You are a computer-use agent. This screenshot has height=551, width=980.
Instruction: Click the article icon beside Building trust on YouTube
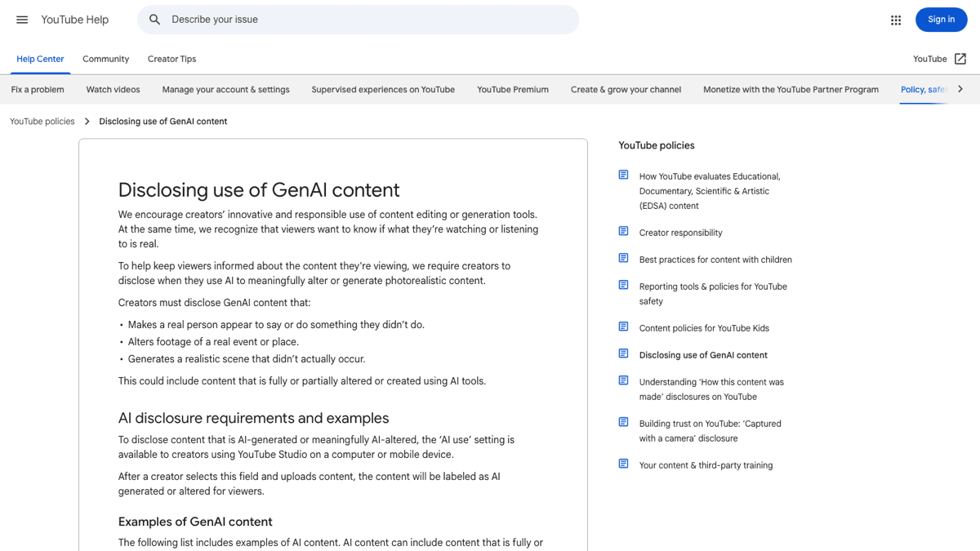623,423
